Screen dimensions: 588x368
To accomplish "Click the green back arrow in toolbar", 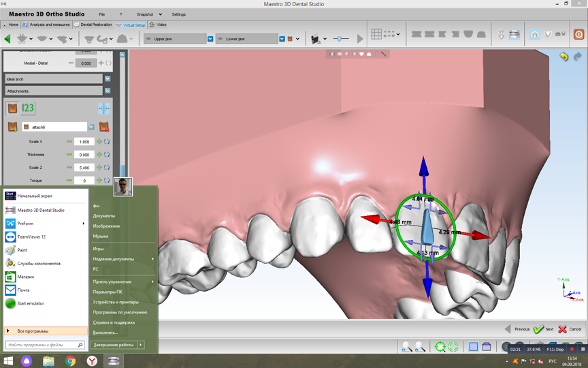I will (7, 39).
